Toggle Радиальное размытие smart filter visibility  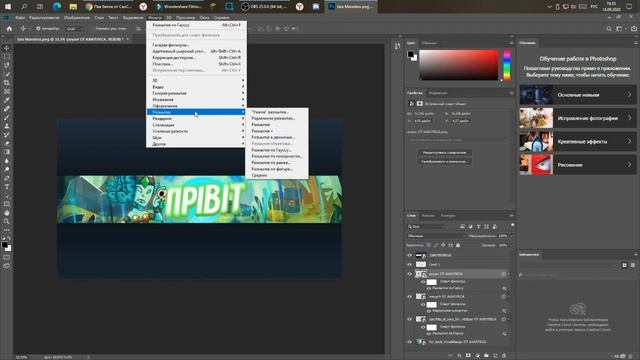pos(429,311)
